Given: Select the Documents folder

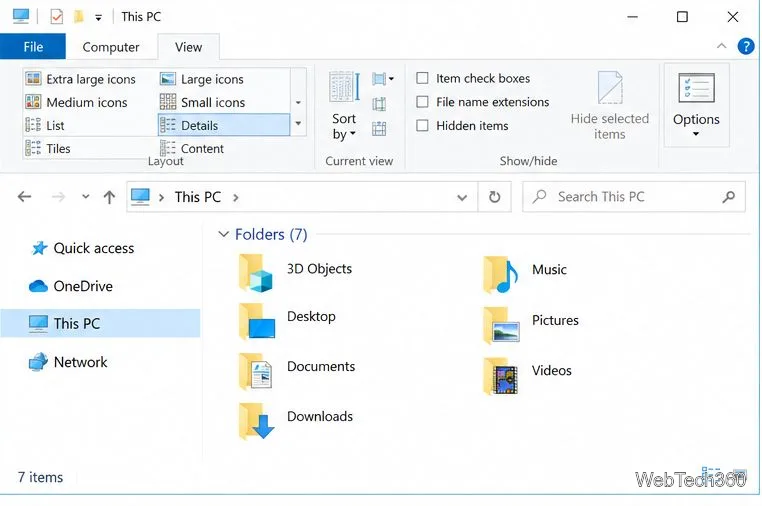Looking at the screenshot, I should coord(297,370).
